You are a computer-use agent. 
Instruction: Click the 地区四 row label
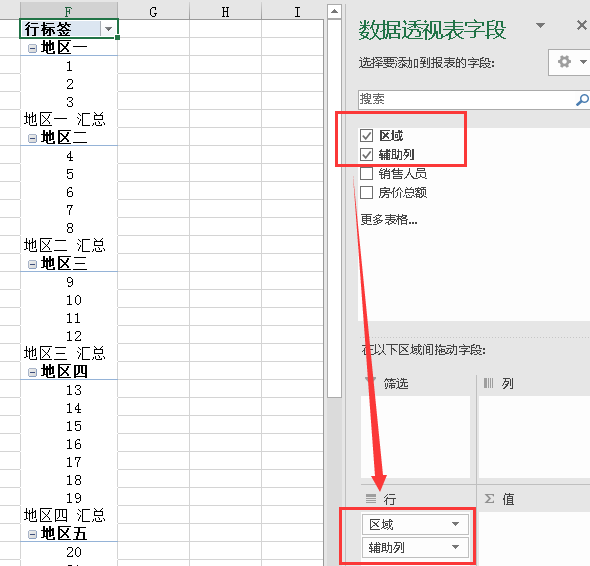pyautogui.click(x=64, y=372)
